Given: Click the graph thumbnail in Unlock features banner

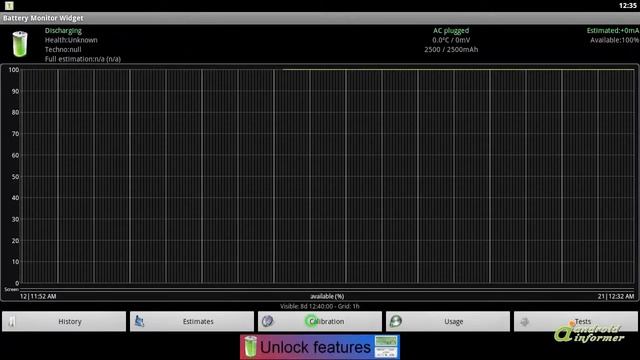Looking at the screenshot, I should (386, 347).
